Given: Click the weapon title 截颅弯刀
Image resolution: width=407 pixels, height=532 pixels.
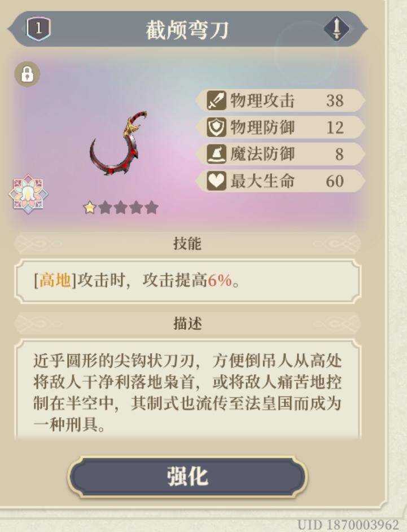Looking at the screenshot, I should coord(187,30).
